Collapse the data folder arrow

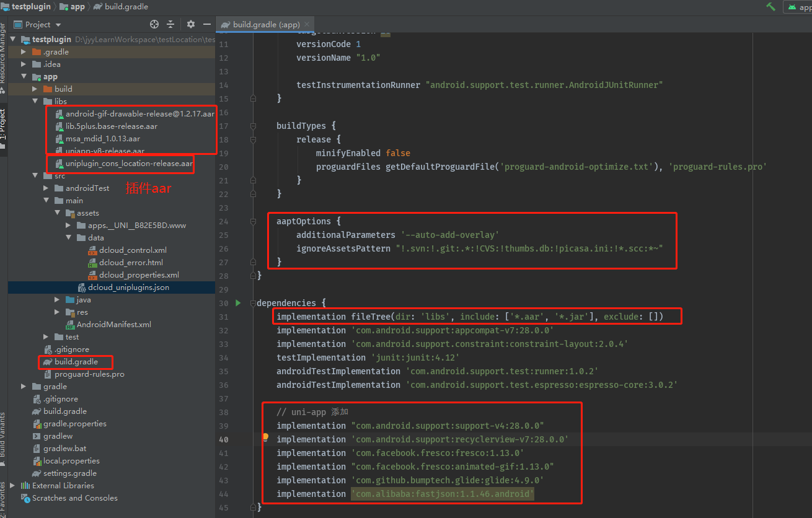coord(69,238)
